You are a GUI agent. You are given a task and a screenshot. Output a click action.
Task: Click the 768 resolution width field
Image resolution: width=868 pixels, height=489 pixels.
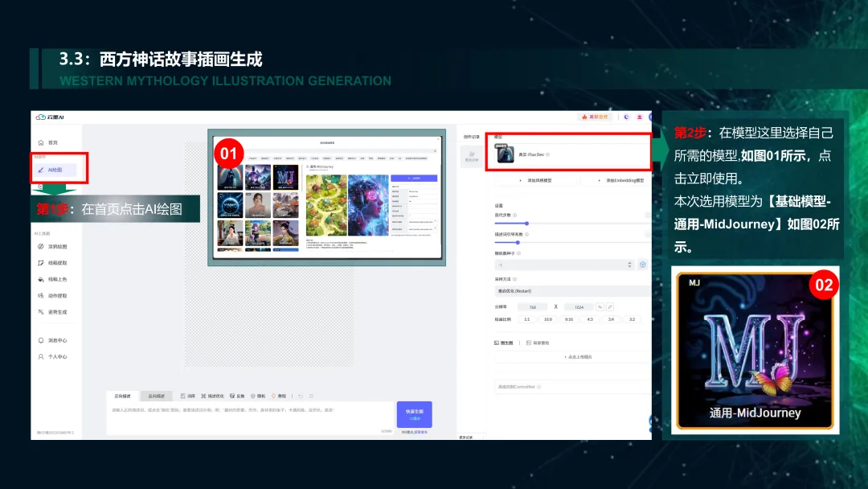coord(532,307)
